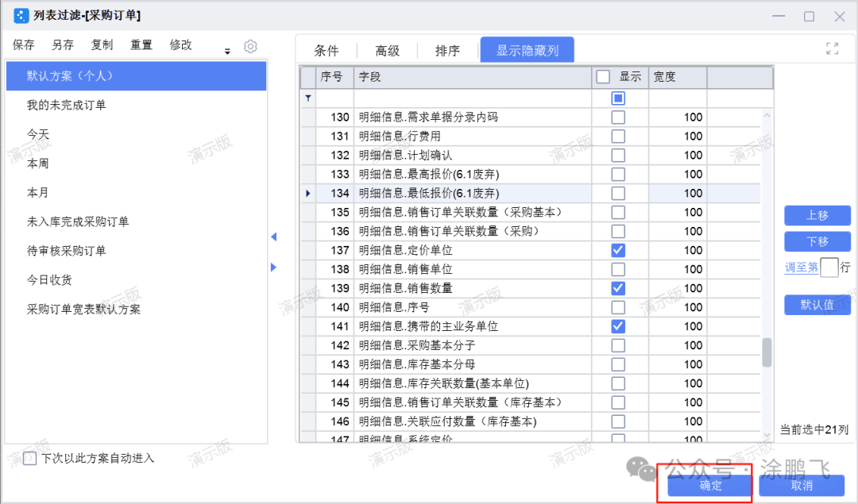
Task: Enable 下次以此方案自动进入 checkbox
Action: pyautogui.click(x=30, y=458)
